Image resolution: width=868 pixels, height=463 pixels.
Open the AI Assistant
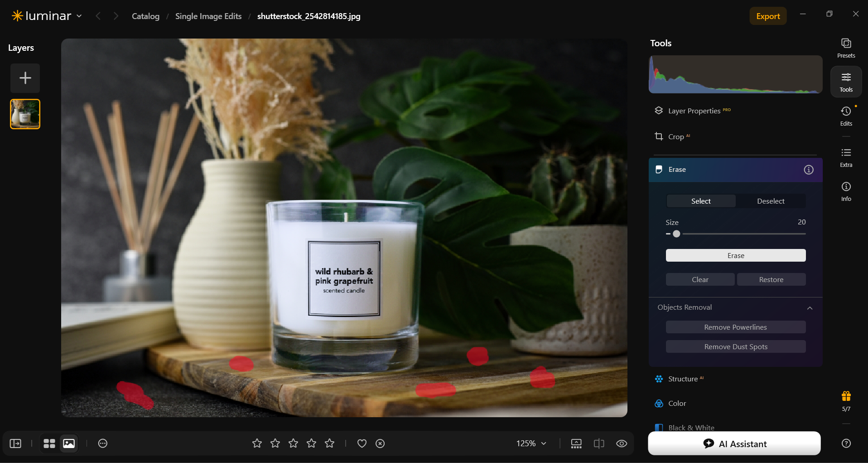tap(734, 444)
